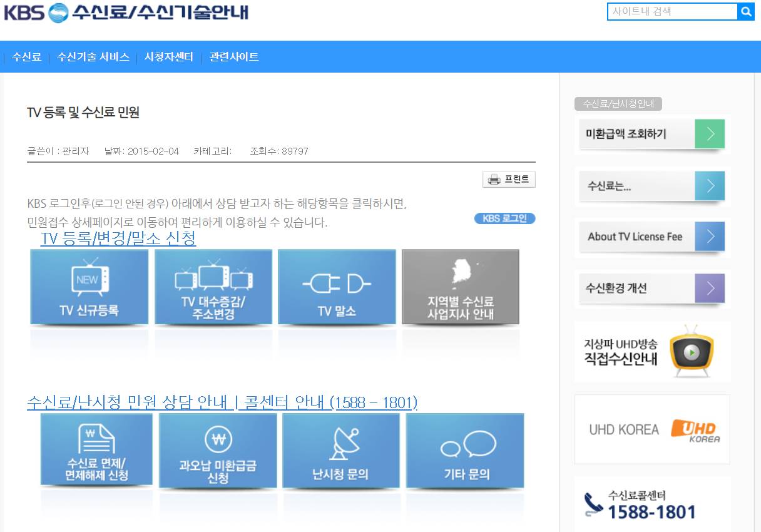
Task: Open the TV 대수증감/주소변경 tile
Action: tap(213, 287)
